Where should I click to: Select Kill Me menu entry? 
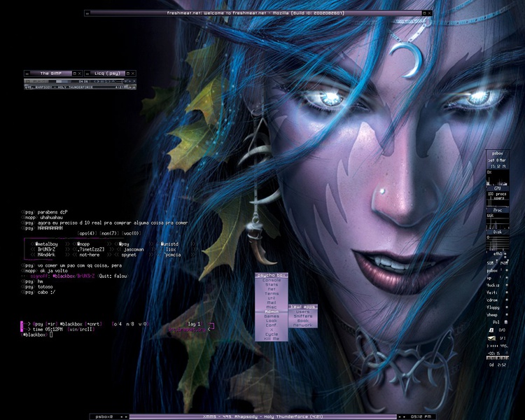[272, 339]
